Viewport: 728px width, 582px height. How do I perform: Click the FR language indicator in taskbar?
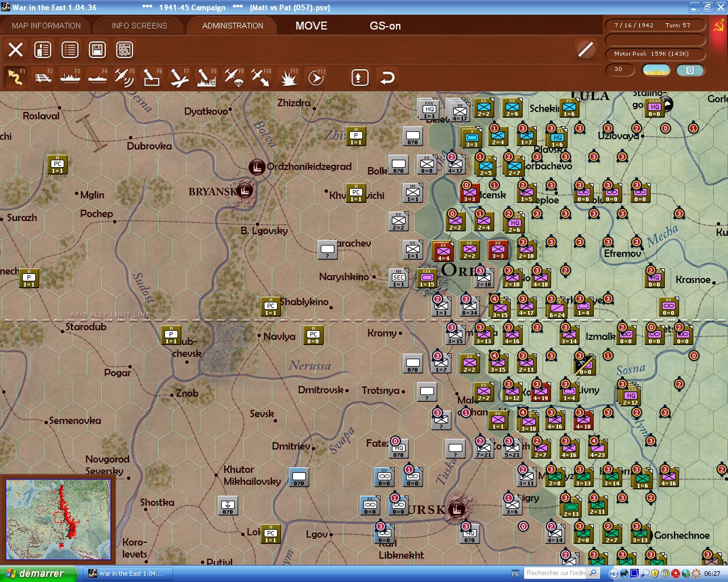(515, 573)
